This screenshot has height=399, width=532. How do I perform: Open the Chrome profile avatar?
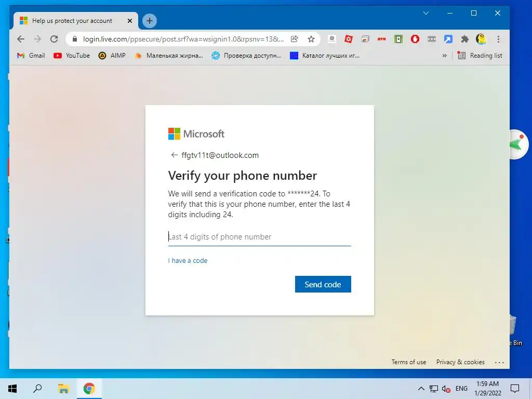tap(481, 39)
